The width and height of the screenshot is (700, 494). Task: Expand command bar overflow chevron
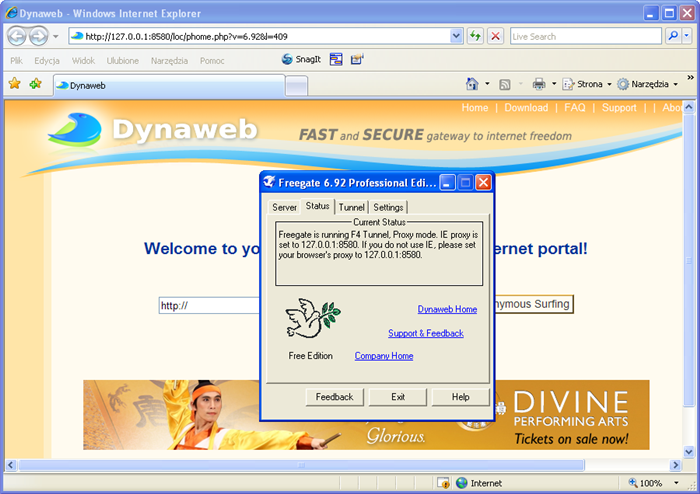click(x=690, y=78)
